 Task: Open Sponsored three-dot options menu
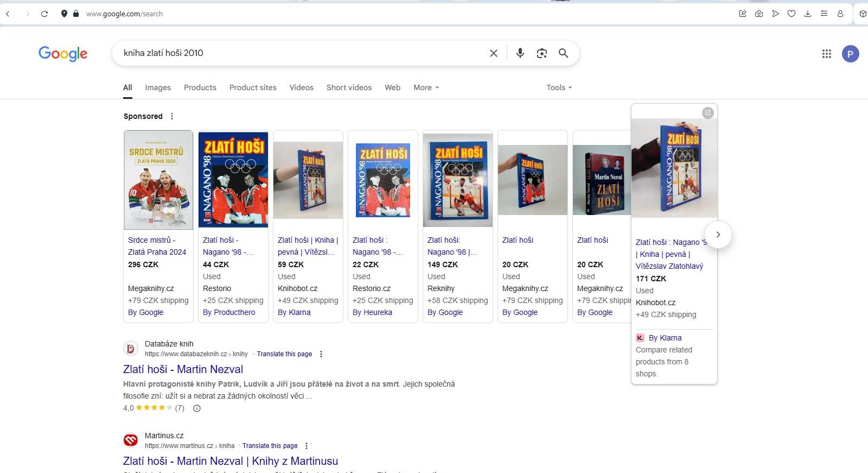click(x=172, y=116)
